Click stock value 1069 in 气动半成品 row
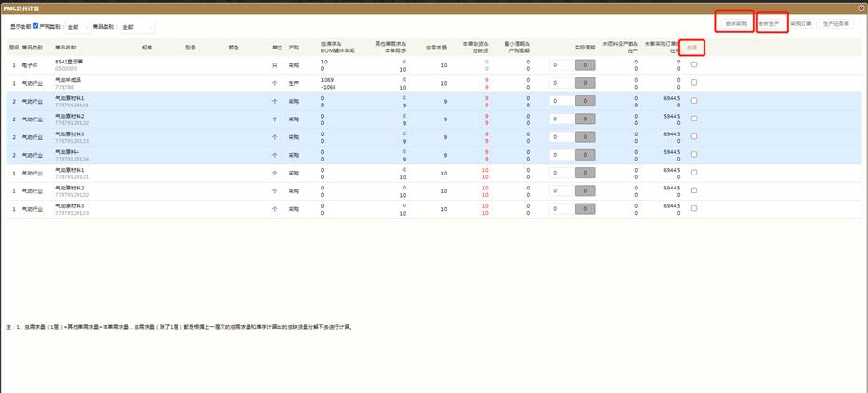Screen dimensions: 868x393 [327, 79]
